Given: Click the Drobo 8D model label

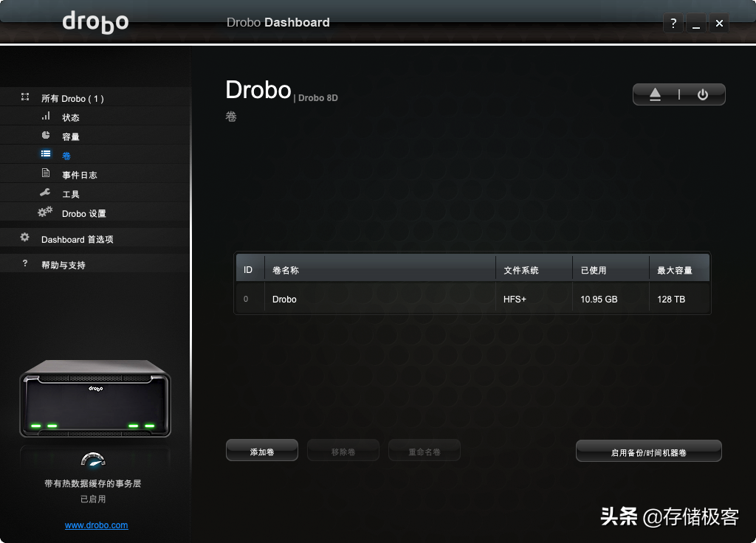Looking at the screenshot, I should coord(318,98).
